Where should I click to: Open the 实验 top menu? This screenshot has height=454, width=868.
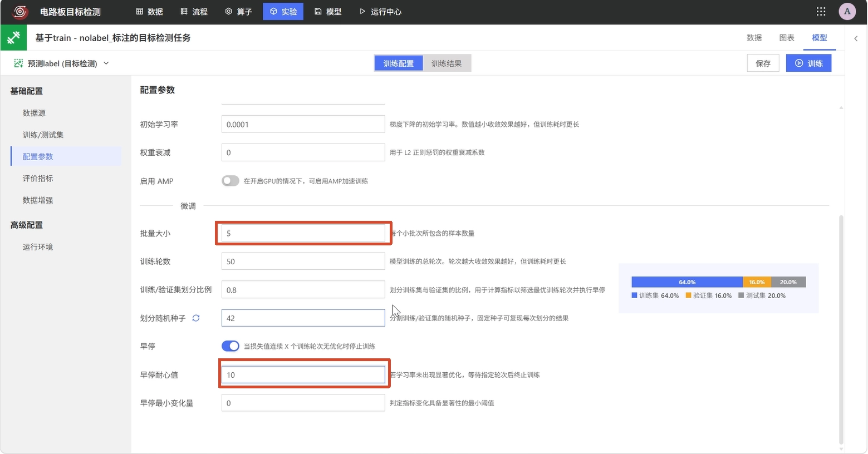point(283,11)
